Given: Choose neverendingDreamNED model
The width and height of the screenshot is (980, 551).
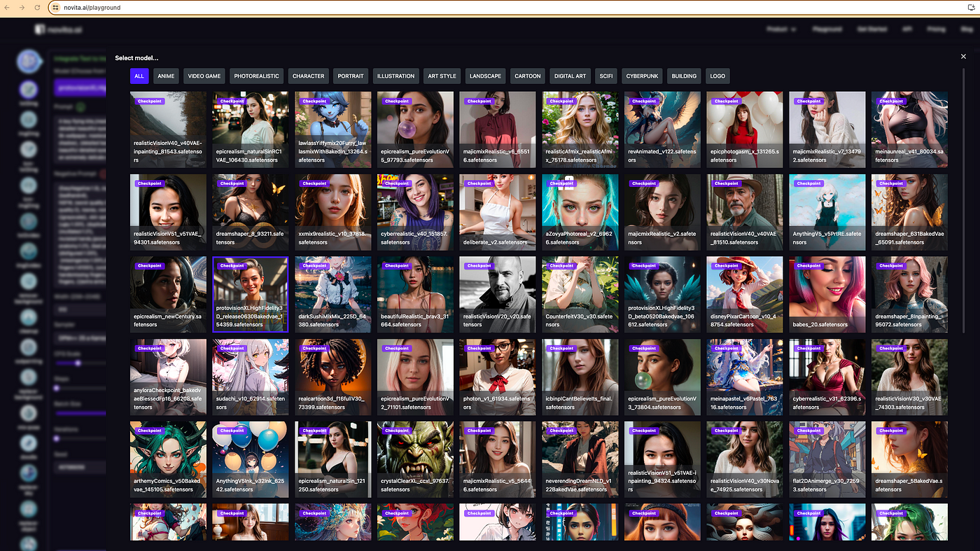Looking at the screenshot, I should [x=580, y=459].
